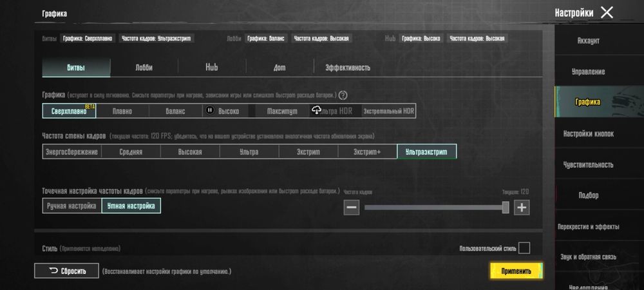
Task: Increase frame rate with the plus button
Action: click(522, 208)
